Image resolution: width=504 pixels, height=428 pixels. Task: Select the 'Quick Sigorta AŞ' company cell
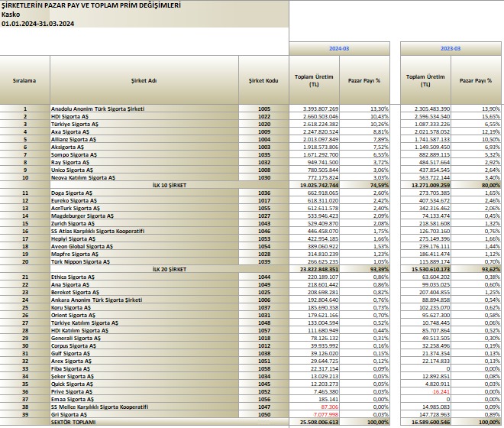click(x=144, y=384)
